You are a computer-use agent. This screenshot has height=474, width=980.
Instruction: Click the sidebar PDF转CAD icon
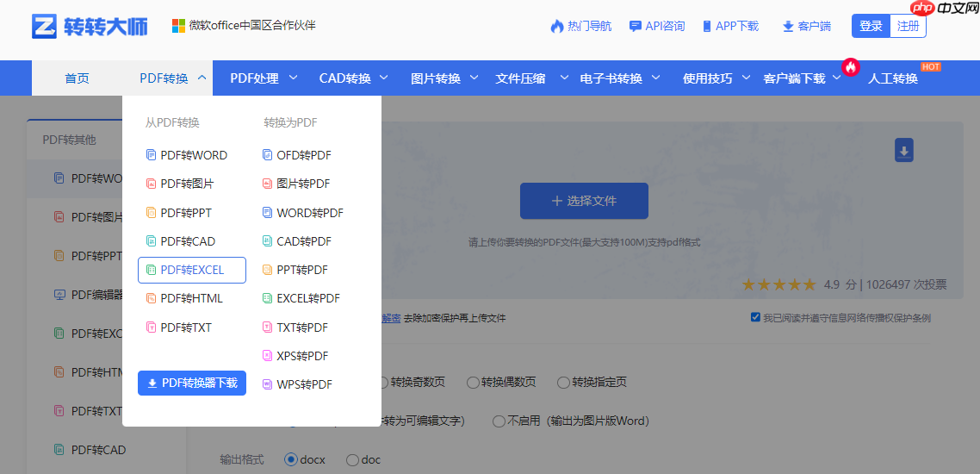59,450
